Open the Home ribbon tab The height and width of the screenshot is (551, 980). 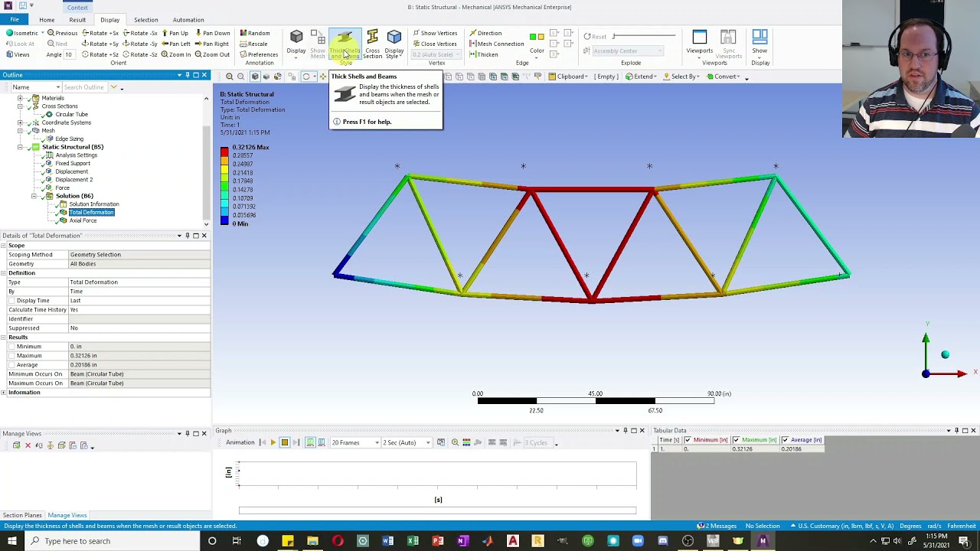47,20
